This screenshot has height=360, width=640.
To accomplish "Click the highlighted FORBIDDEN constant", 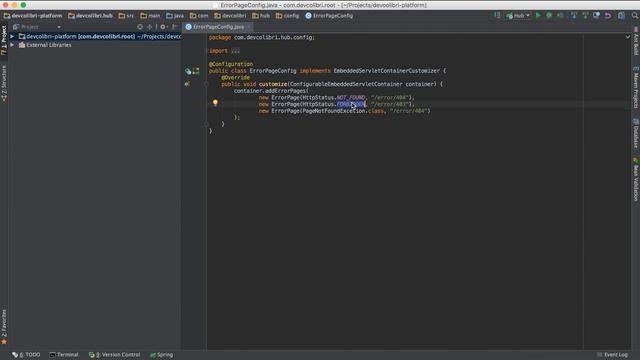I will pyautogui.click(x=351, y=104).
